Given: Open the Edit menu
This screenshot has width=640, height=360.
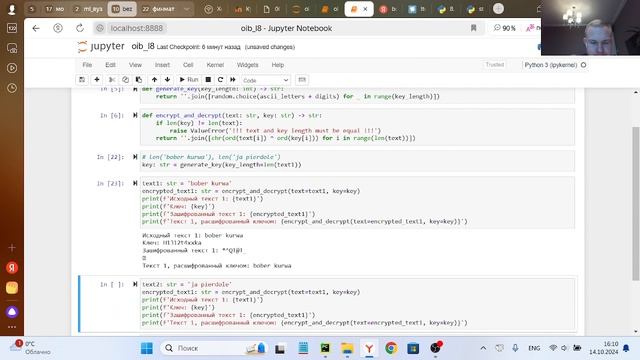Looking at the screenshot, I should pyautogui.click(x=110, y=65).
